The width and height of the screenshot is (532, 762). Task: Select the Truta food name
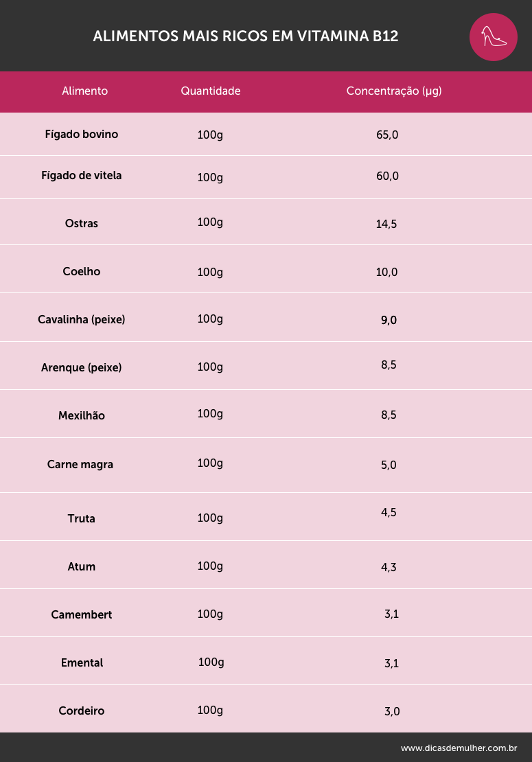82,518
